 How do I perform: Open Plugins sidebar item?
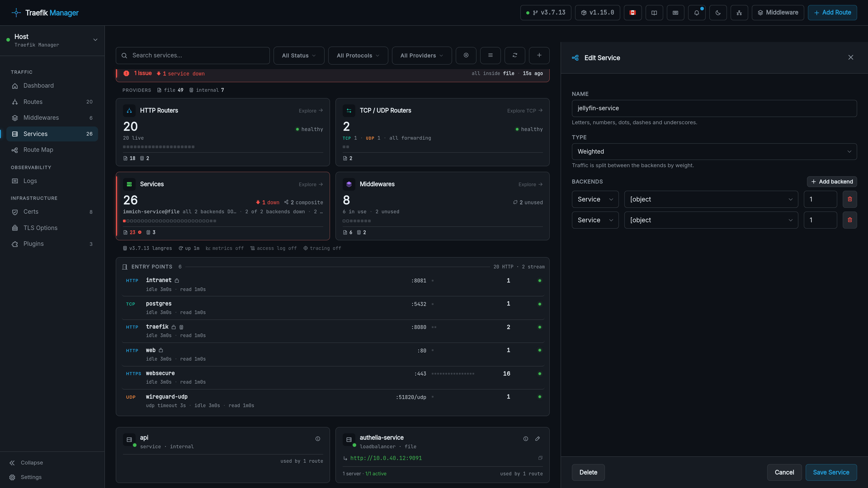[x=52, y=244]
